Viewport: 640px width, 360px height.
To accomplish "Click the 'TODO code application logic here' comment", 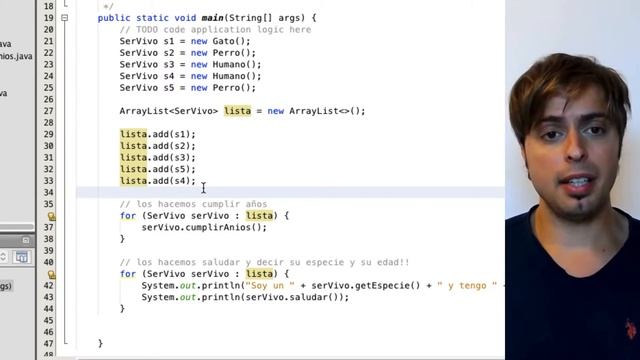I will point(216,29).
